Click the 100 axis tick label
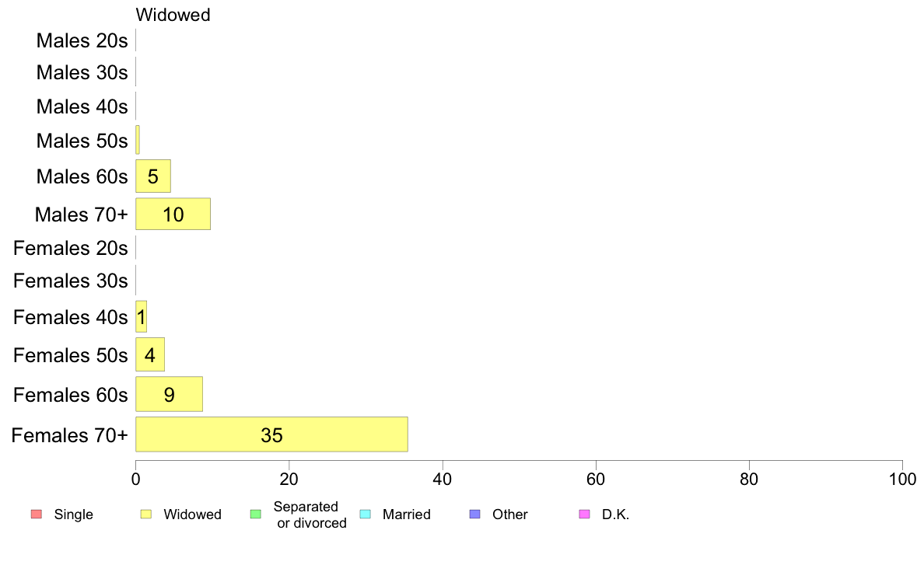 pos(902,480)
